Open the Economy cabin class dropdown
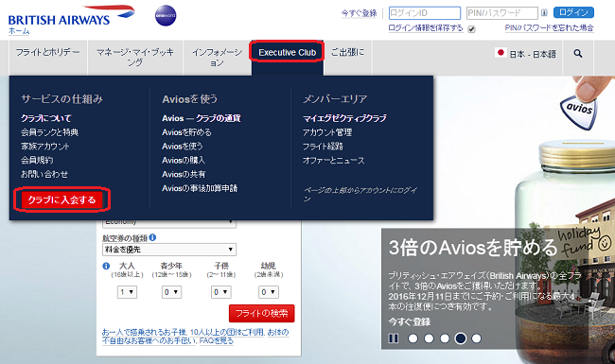Image resolution: width=615 pixels, height=364 pixels. pyautogui.click(x=169, y=223)
